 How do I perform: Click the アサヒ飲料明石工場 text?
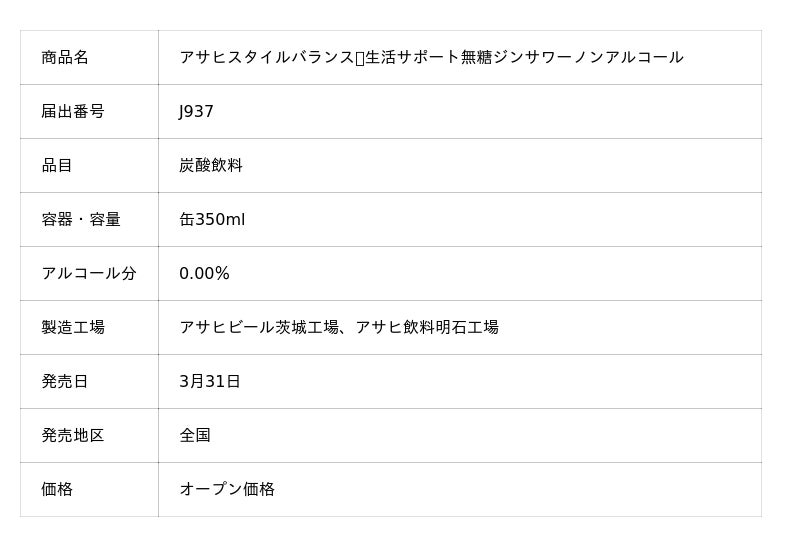point(427,327)
